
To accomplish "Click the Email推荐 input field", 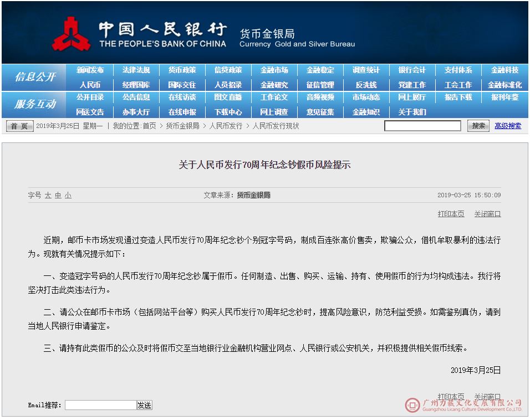I will pos(100,405).
